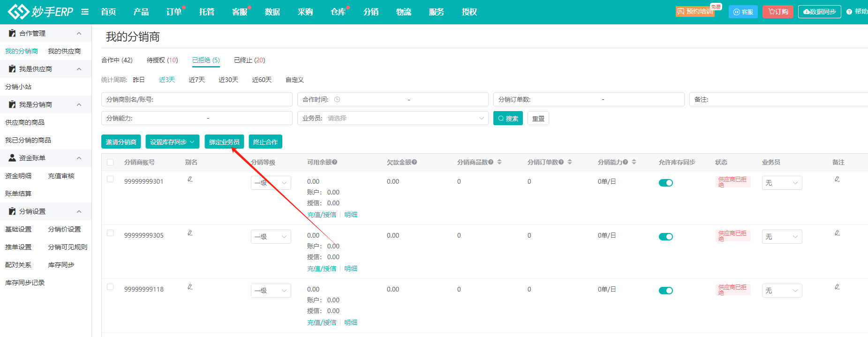Sort by 分销能力 column arrows
868x337 pixels.
pos(634,162)
